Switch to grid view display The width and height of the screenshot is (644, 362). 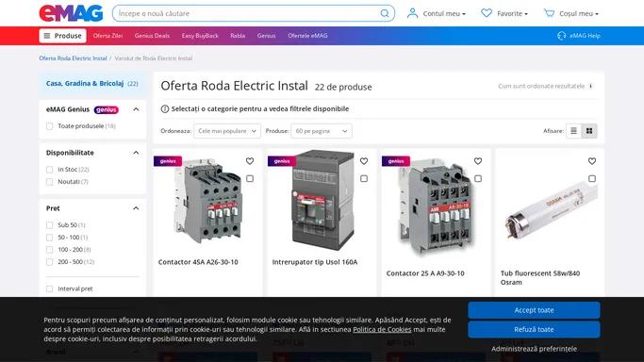point(589,131)
